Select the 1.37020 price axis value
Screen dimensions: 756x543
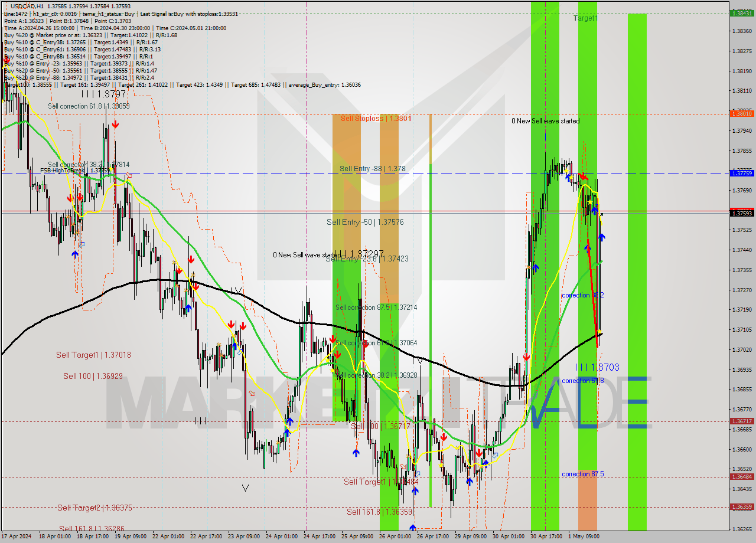click(742, 349)
